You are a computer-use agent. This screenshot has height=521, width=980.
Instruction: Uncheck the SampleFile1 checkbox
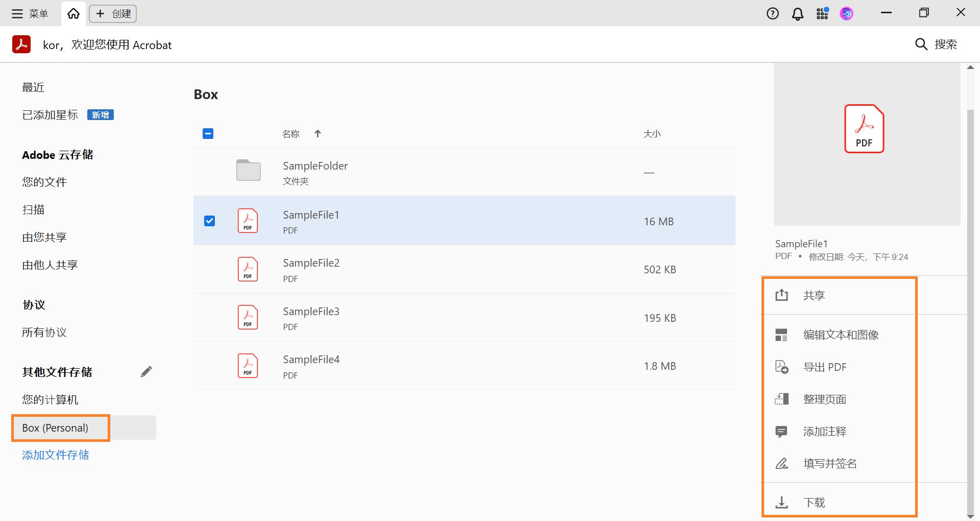[x=209, y=221]
